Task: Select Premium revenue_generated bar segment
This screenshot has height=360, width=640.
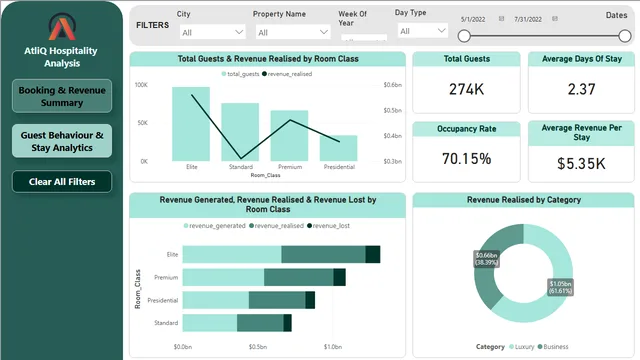Action: 223,277
